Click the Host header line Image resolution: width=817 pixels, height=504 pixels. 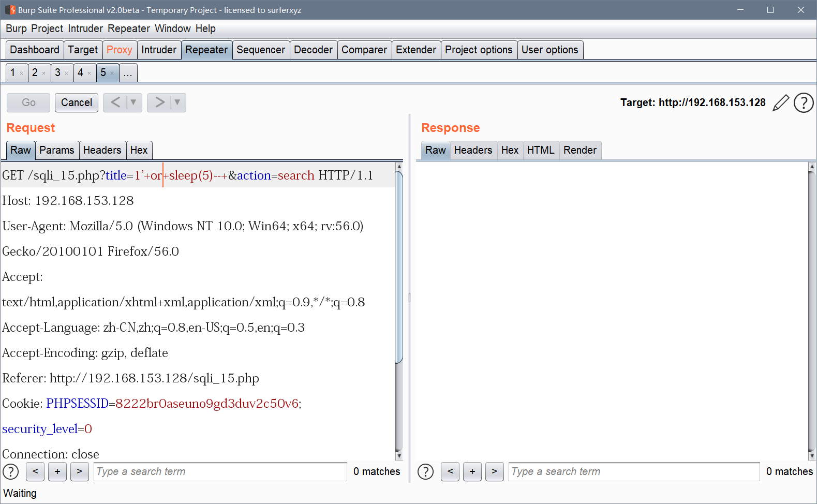click(x=68, y=201)
